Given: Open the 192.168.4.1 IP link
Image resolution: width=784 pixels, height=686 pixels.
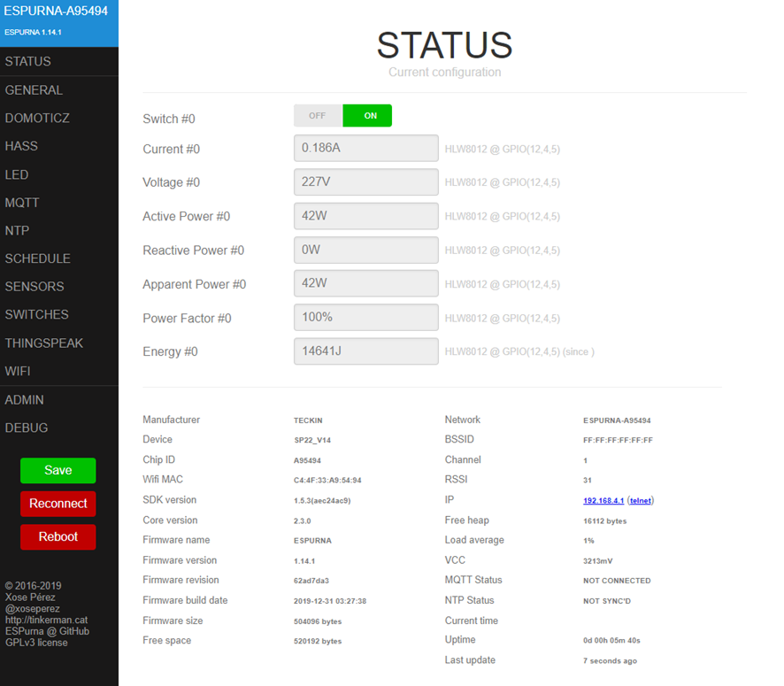Looking at the screenshot, I should 603,500.
